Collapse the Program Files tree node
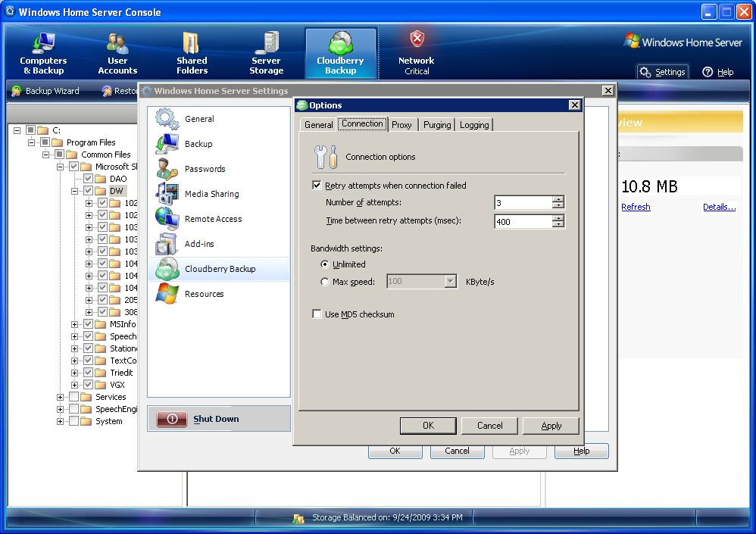The height and width of the screenshot is (534, 756). click(31, 142)
